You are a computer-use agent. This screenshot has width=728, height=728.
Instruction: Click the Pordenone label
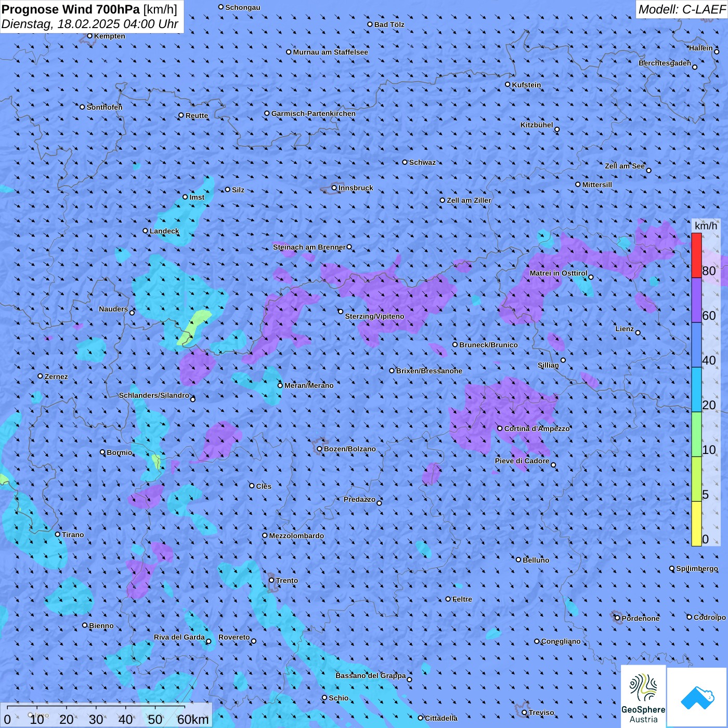641,618
